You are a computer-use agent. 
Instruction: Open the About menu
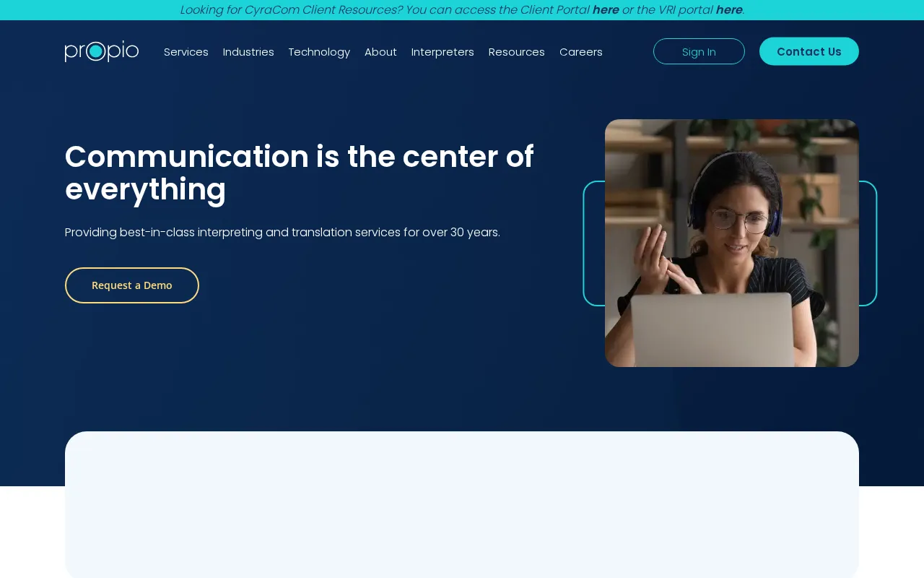[x=380, y=52]
